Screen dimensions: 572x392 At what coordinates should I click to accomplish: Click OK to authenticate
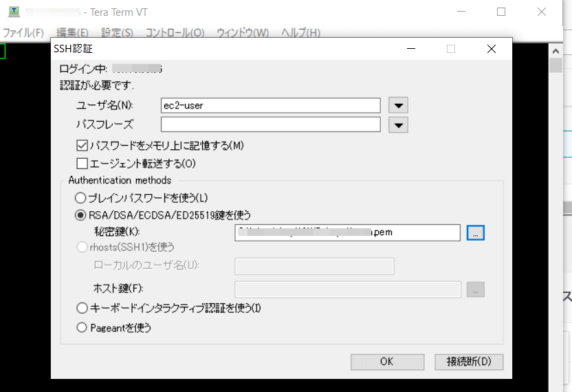coord(388,362)
